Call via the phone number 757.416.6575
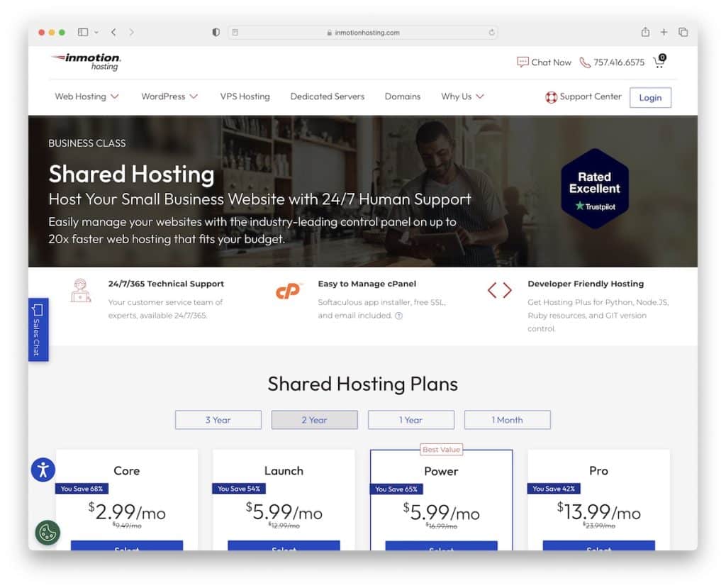Viewport: 726px width, 588px height. point(618,62)
